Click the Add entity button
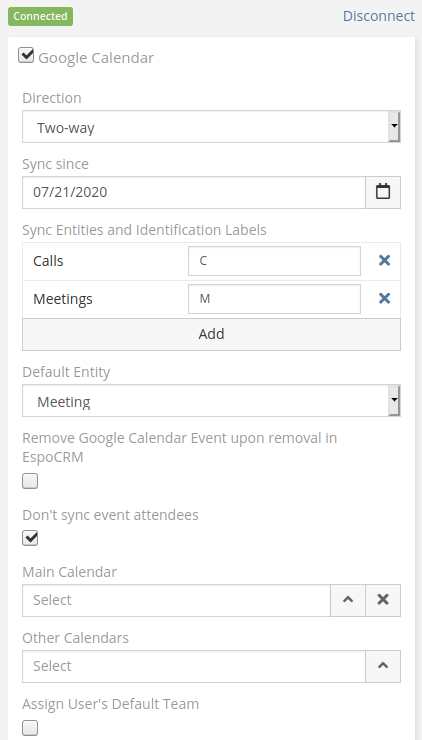Screen dimensions: 422x740 211,334
